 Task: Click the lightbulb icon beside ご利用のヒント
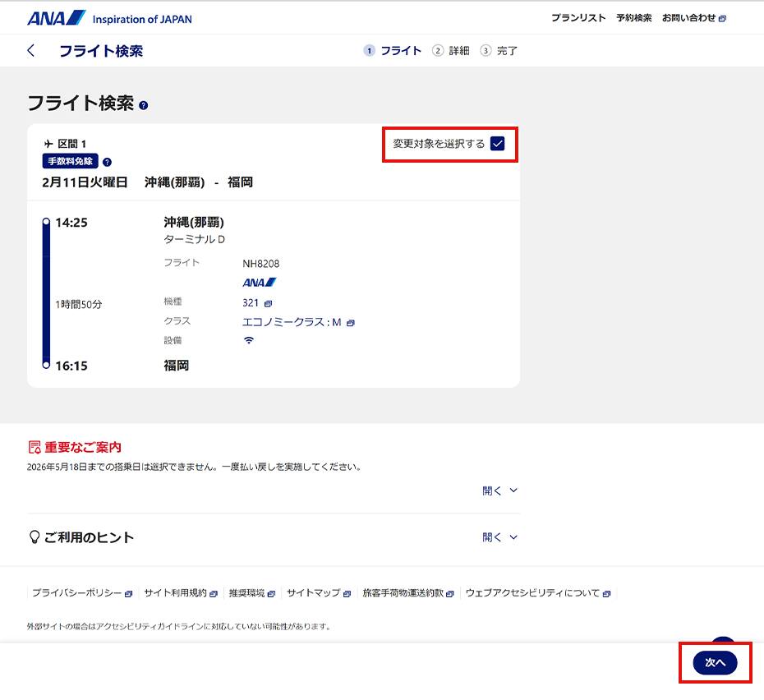[34, 537]
